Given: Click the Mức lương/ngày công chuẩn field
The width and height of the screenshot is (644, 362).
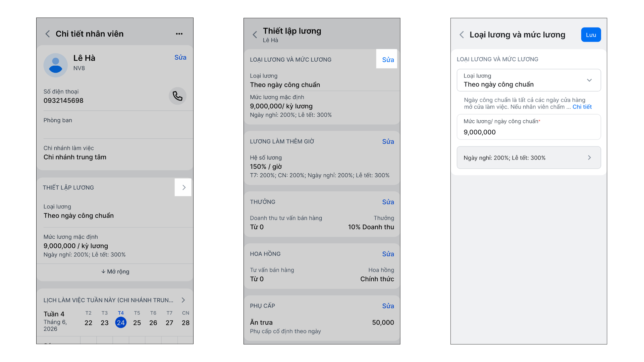Looking at the screenshot, I should click(529, 127).
